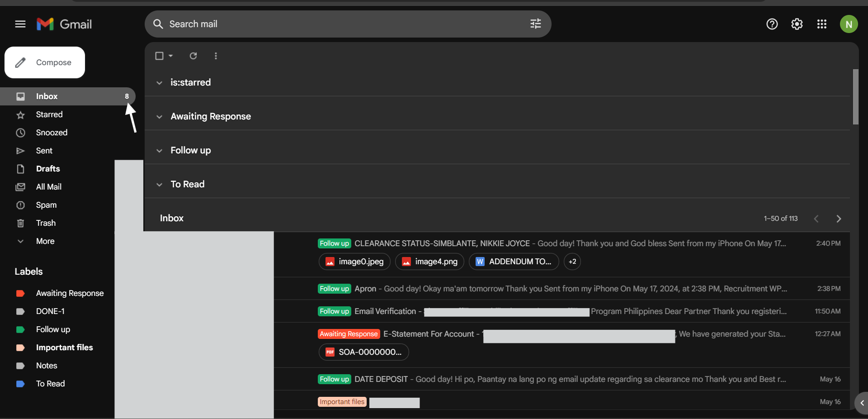The height and width of the screenshot is (419, 868).
Task: Click the Awaiting Response tag on E-Statement
Action: click(349, 334)
